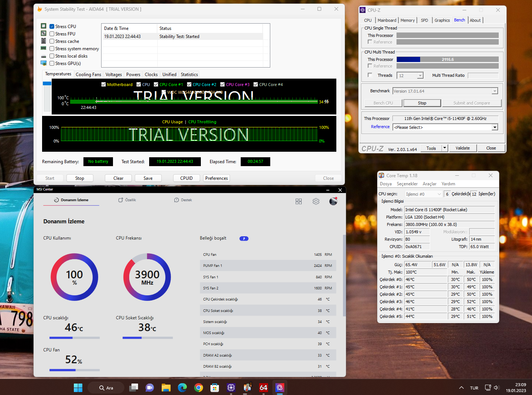Enable the Stress FPU checkbox
Screen dimensions: 532x395
pyautogui.click(x=52, y=34)
